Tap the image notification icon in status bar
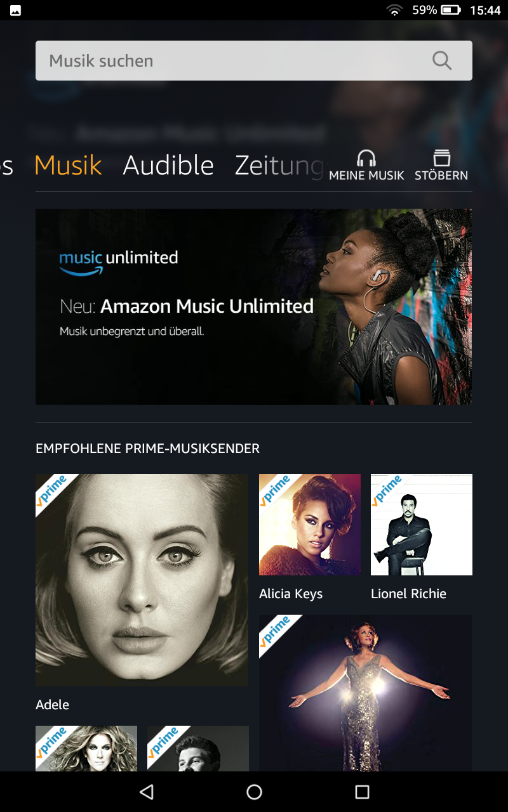Screen dimensions: 508x812 tap(16, 10)
